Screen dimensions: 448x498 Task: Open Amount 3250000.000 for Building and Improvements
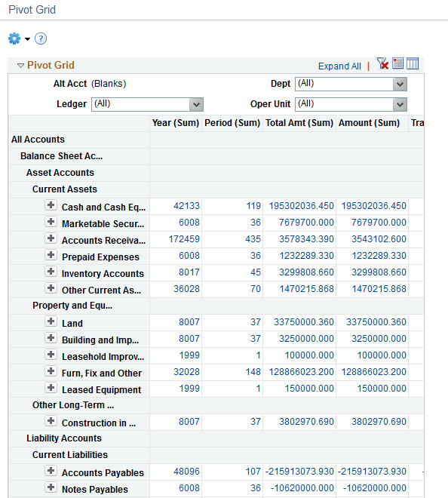coord(379,339)
